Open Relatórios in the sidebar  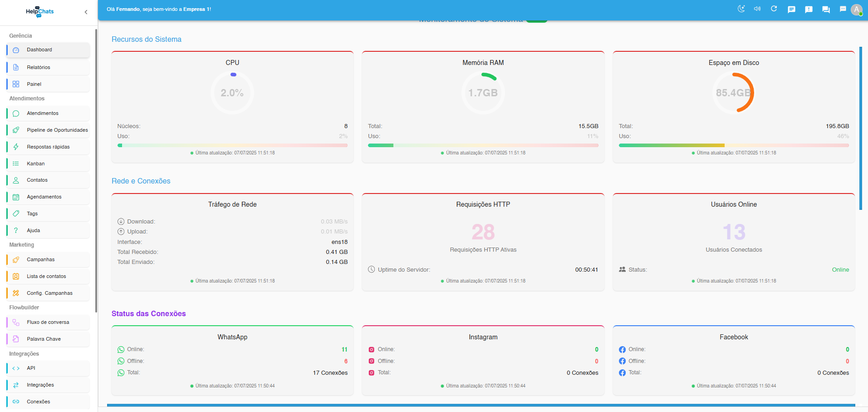(x=39, y=67)
